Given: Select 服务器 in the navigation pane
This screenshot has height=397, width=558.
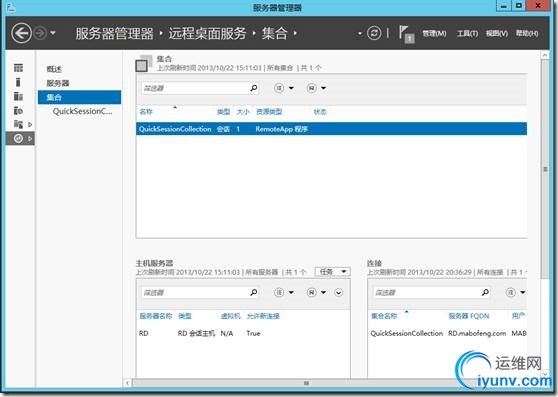Looking at the screenshot, I should (x=58, y=83).
